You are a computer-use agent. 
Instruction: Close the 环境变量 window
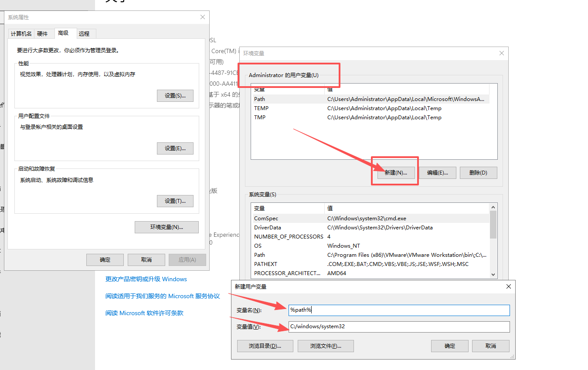[501, 53]
